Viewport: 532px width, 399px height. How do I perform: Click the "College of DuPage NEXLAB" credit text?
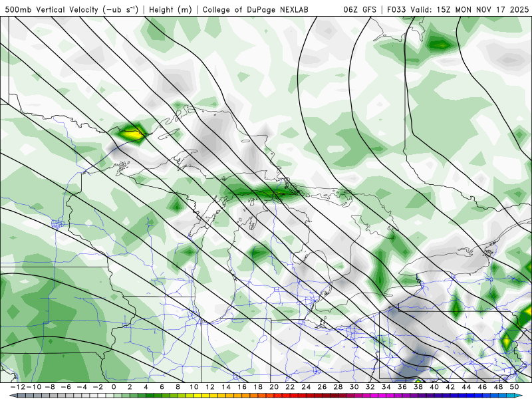pos(255,10)
